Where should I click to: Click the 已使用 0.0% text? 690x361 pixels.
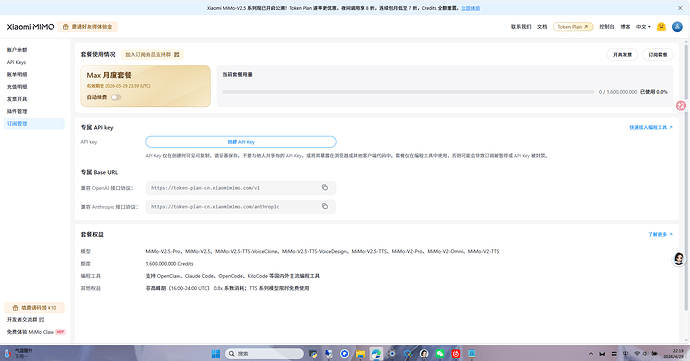point(653,92)
